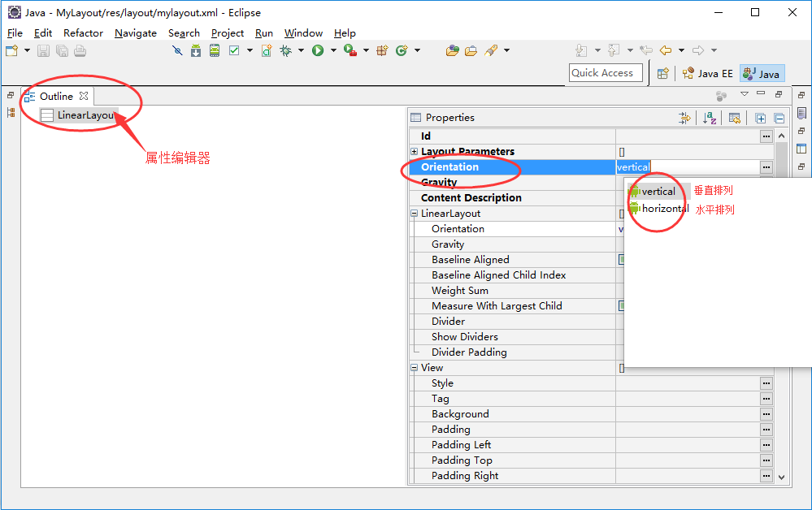This screenshot has height=510, width=812.
Task: Open the Android SDK Manager icon
Action: point(196,50)
